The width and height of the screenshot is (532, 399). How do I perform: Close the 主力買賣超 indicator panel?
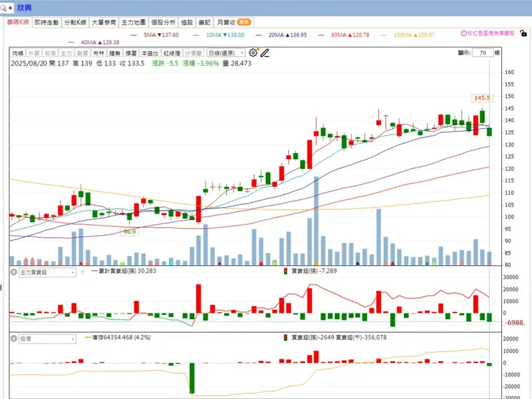tap(14, 272)
